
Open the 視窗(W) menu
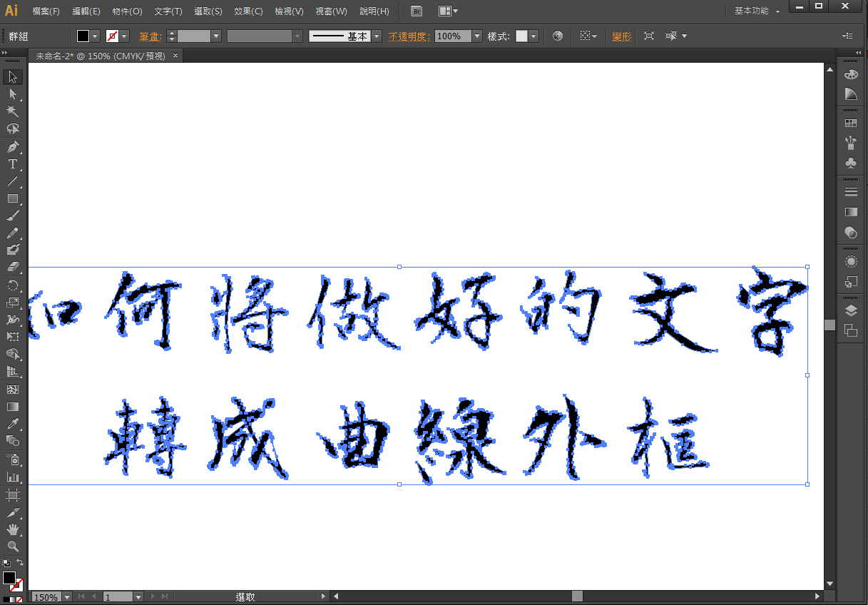click(332, 11)
